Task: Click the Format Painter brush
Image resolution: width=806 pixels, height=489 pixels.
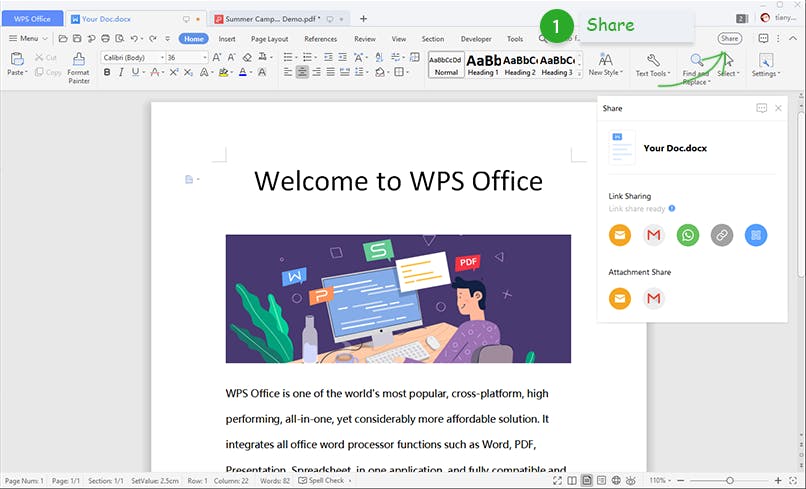Action: [79, 59]
